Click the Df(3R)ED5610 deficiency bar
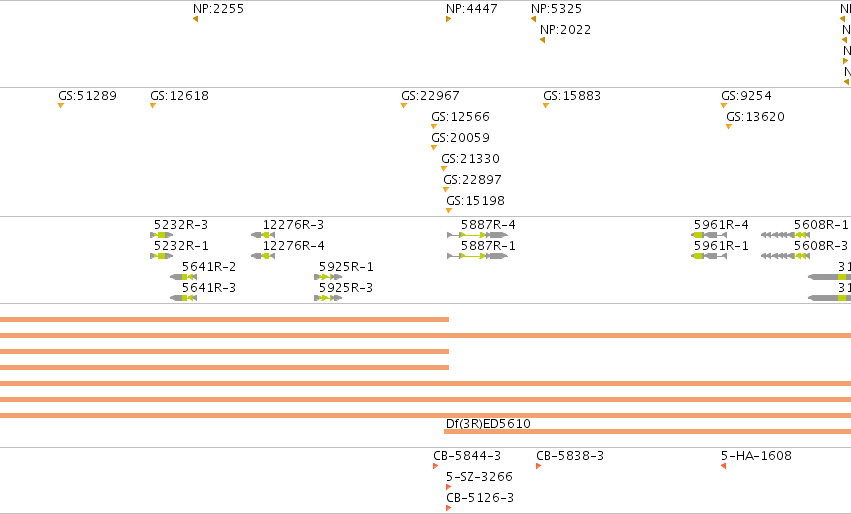 [647, 432]
